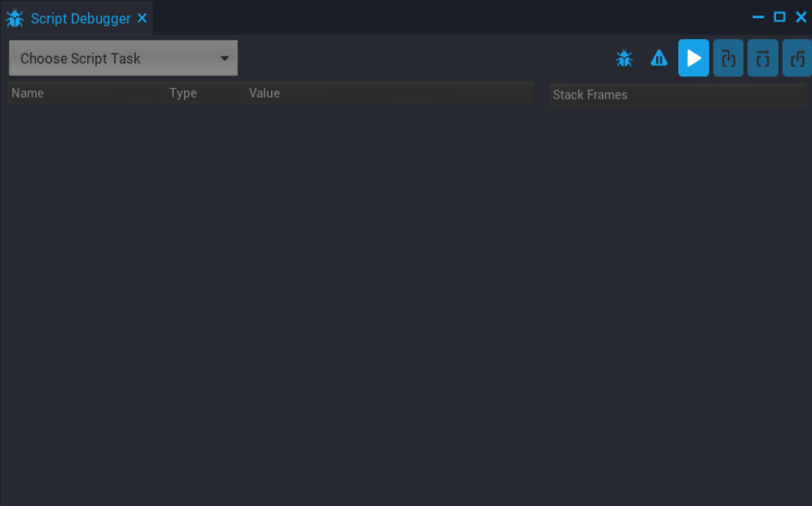Viewport: 812px width, 506px height.
Task: Click the bug icon in Script Debugger tab
Action: click(15, 18)
